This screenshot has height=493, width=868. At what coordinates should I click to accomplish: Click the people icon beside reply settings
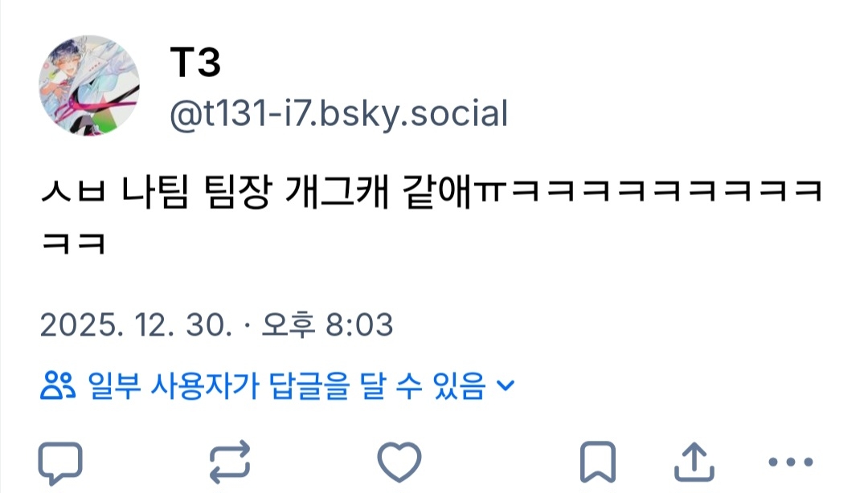pyautogui.click(x=58, y=385)
